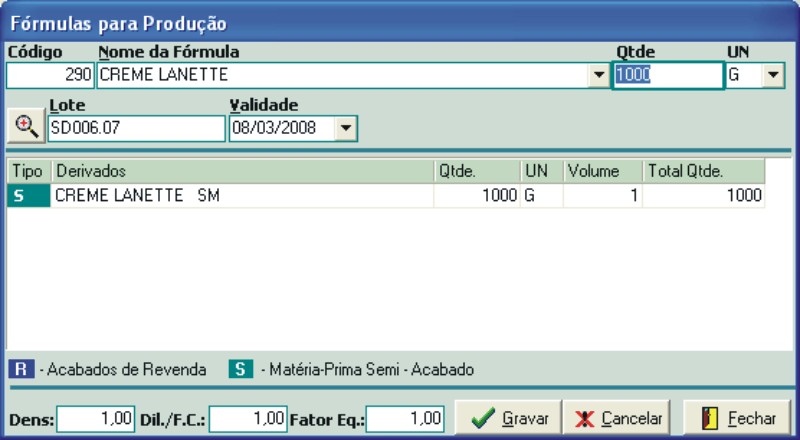Click the Fator Eq. input field
The height and width of the screenshot is (440, 800).
point(405,419)
